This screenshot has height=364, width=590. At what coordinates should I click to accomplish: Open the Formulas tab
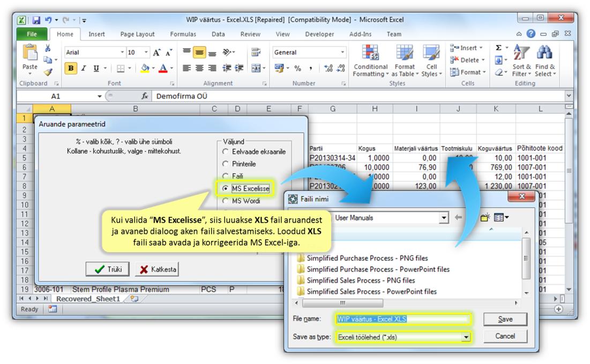183,34
